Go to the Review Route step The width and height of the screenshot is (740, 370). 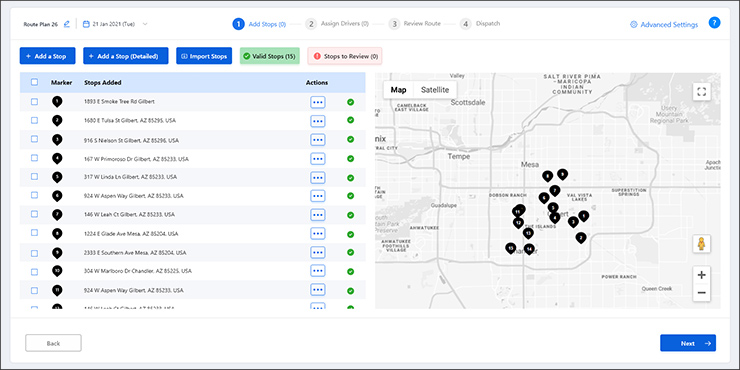pos(414,24)
